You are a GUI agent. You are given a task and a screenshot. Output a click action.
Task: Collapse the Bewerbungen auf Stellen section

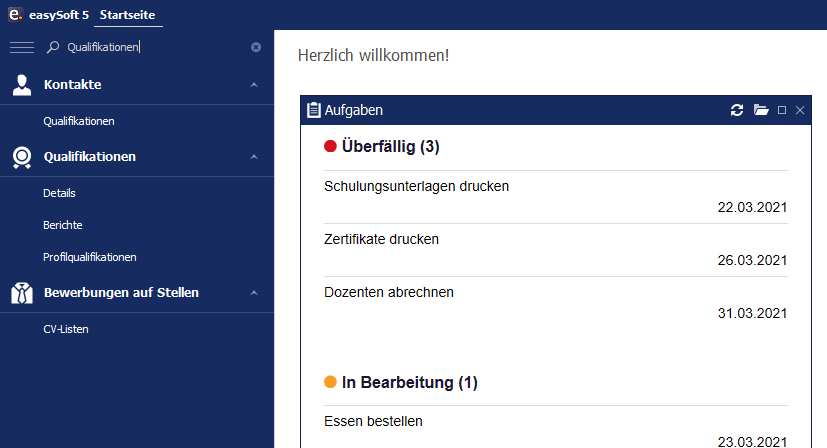tap(254, 293)
